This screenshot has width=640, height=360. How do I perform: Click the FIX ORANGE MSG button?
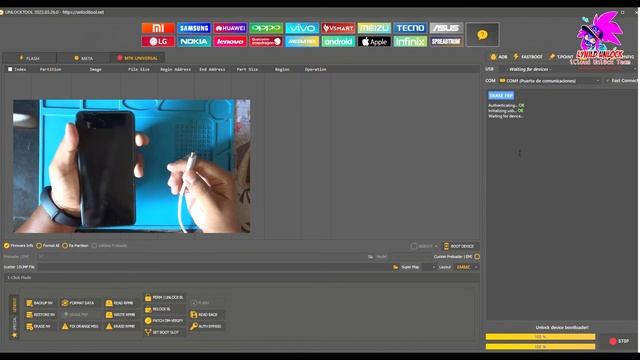click(x=80, y=327)
